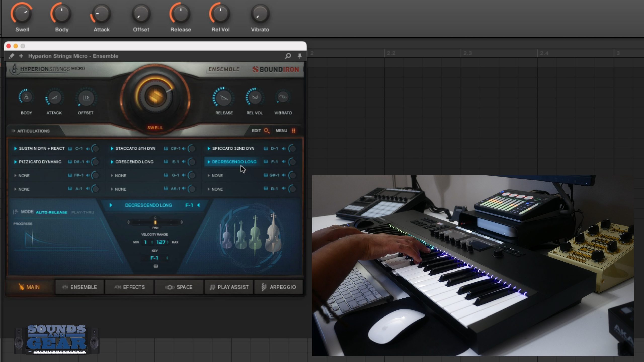Enable PLAY-THRU mode
644x362 pixels.
pos(83,212)
